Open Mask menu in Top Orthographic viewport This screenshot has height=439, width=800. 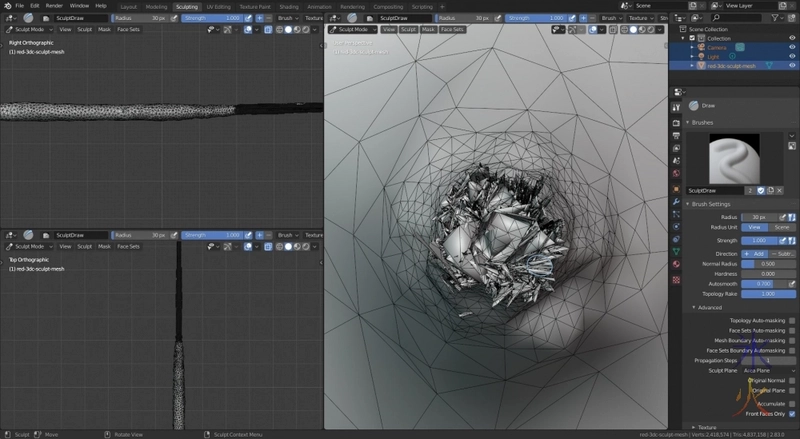(x=105, y=247)
